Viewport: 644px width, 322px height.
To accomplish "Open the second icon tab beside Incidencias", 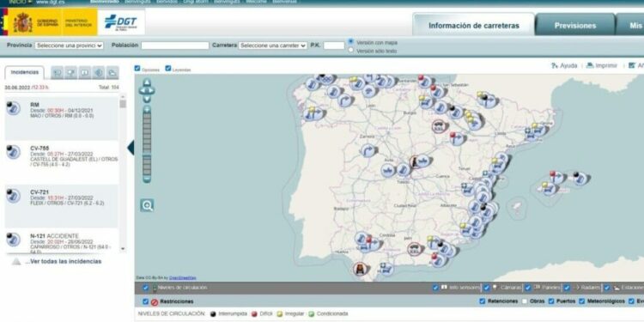I will pos(71,73).
